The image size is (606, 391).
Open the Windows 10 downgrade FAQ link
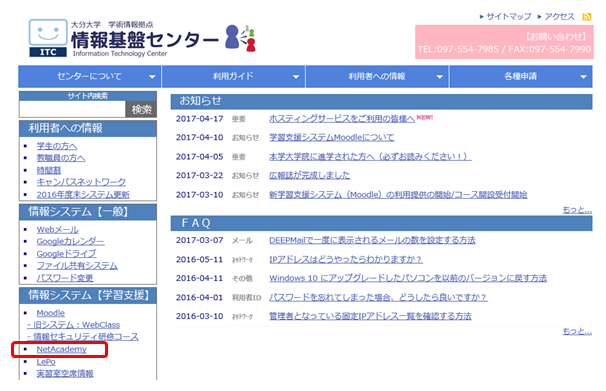pos(408,278)
